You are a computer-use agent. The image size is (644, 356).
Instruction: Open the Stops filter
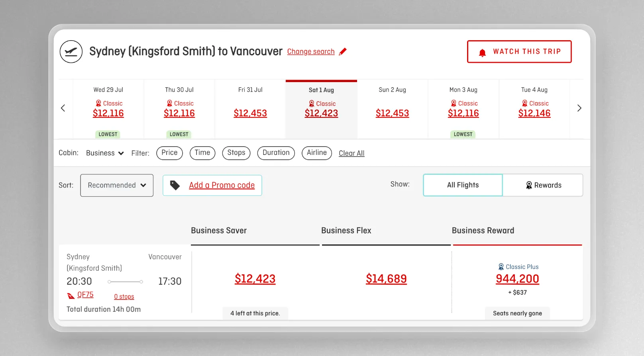pos(236,153)
